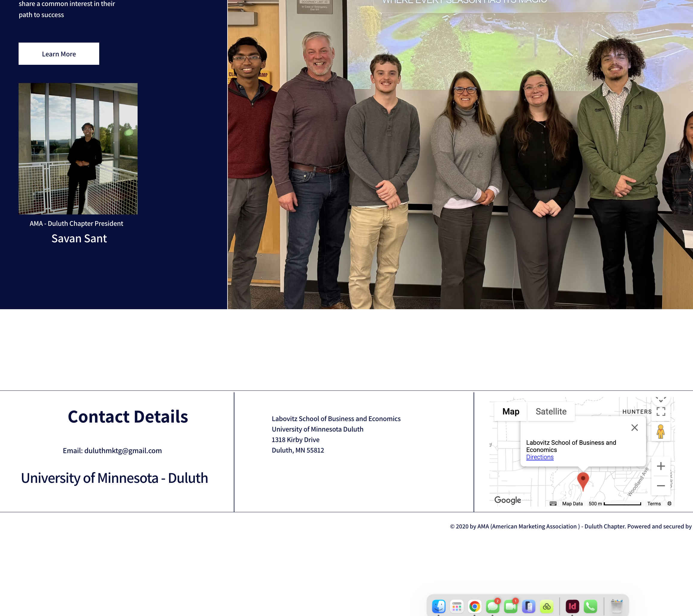The image size is (693, 616).
Task: Open the Phone app from the Dock
Action: click(590, 606)
